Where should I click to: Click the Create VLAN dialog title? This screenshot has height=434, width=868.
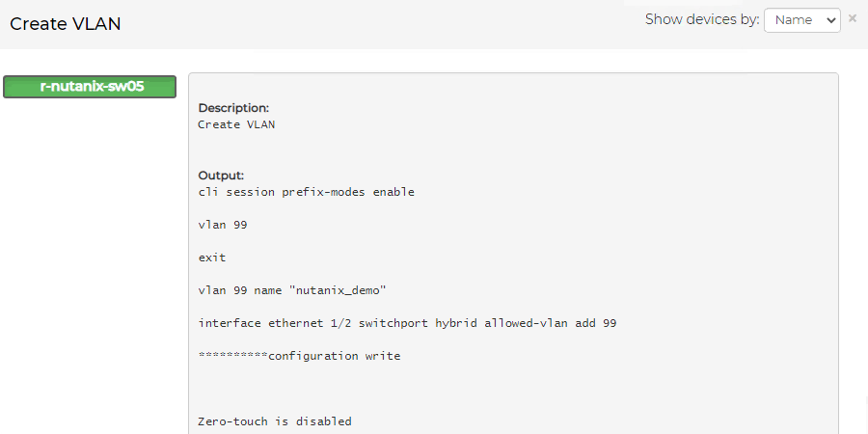click(x=66, y=24)
